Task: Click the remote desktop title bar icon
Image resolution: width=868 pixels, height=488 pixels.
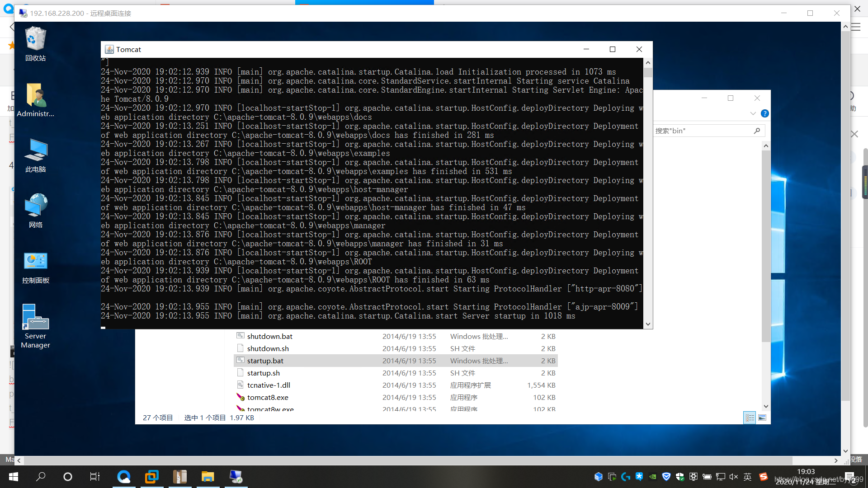Action: [x=23, y=13]
